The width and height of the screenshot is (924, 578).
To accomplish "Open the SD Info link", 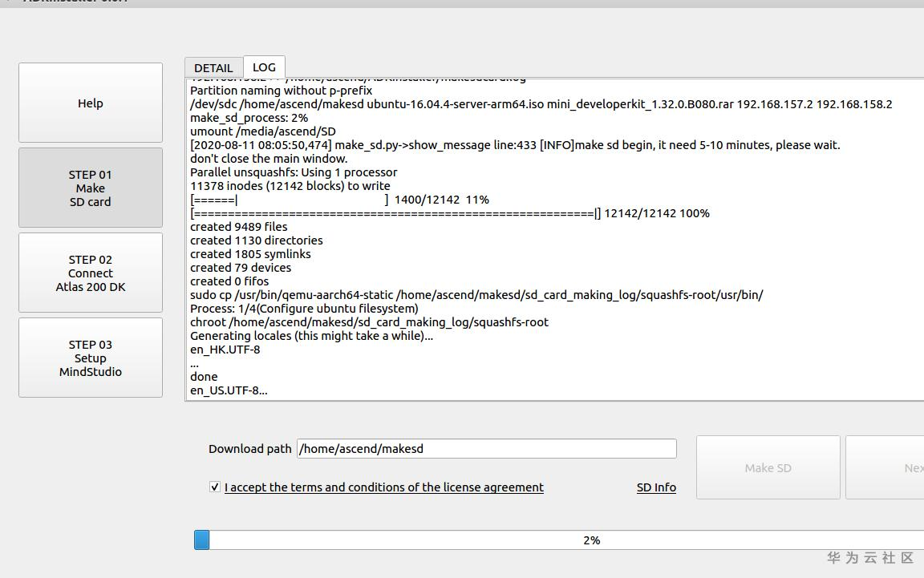I will [x=656, y=487].
